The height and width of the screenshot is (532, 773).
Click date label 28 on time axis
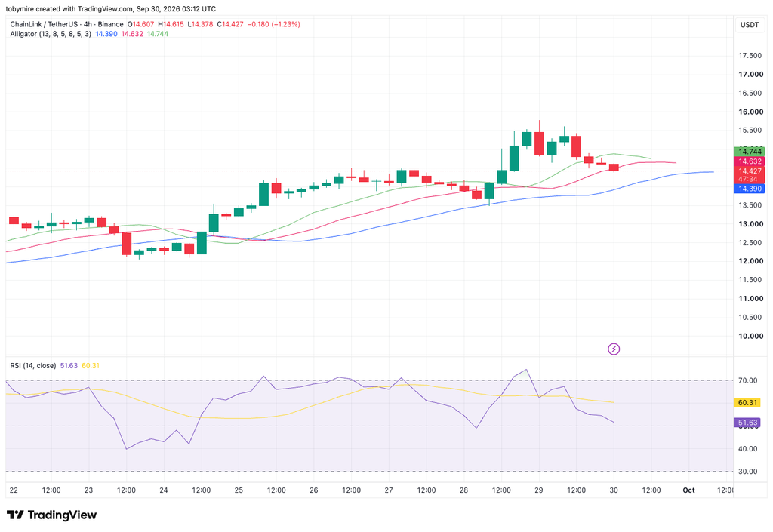pyautogui.click(x=464, y=490)
